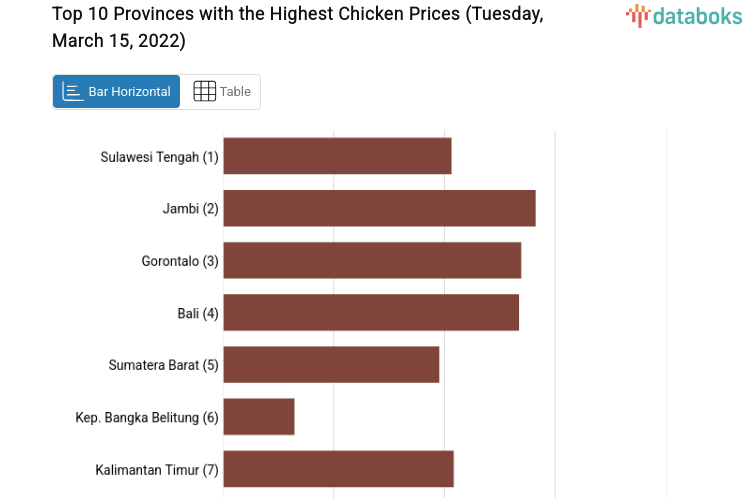Image resolution: width=753 pixels, height=498 pixels.
Task: Click the Sumatera Barat (5) bar
Action: [x=331, y=364]
